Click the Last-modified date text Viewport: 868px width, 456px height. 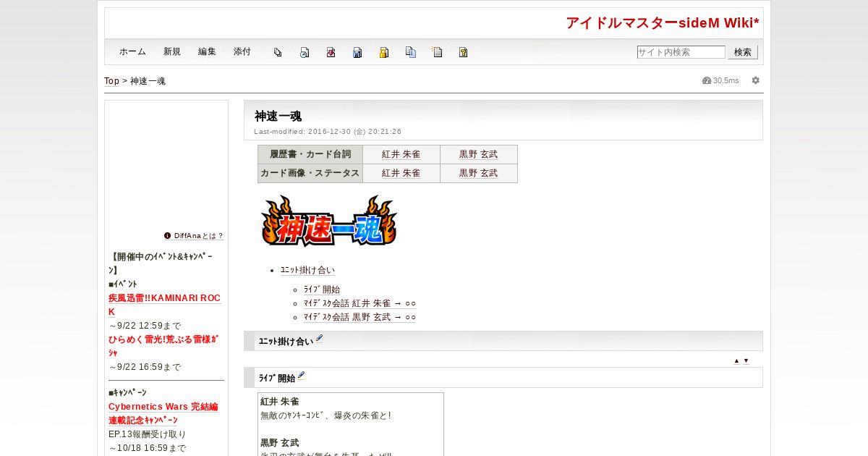click(328, 132)
